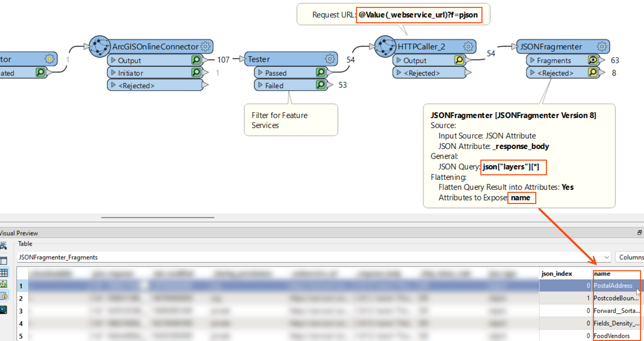
Task: Click the ArcGISOnlineConnector globe icon
Action: (x=100, y=46)
